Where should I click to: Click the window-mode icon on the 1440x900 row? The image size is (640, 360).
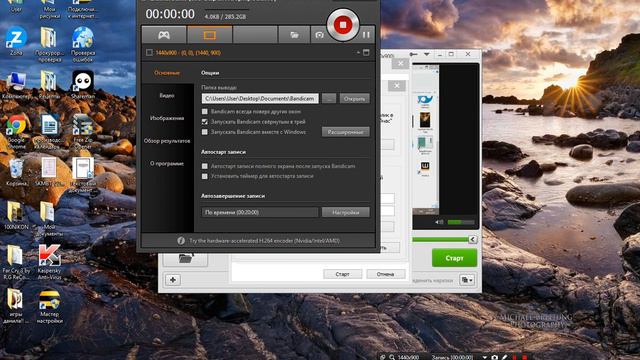point(366,52)
